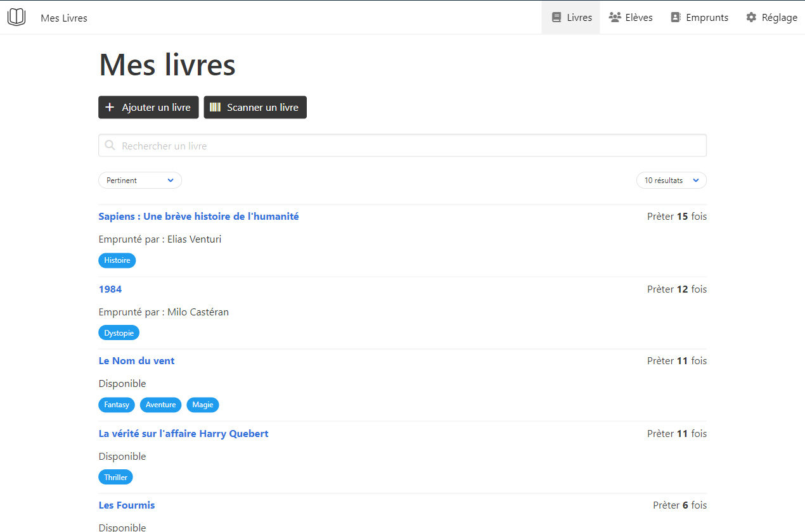The height and width of the screenshot is (532, 805).
Task: Click the magnifier icon in search box
Action: (110, 146)
